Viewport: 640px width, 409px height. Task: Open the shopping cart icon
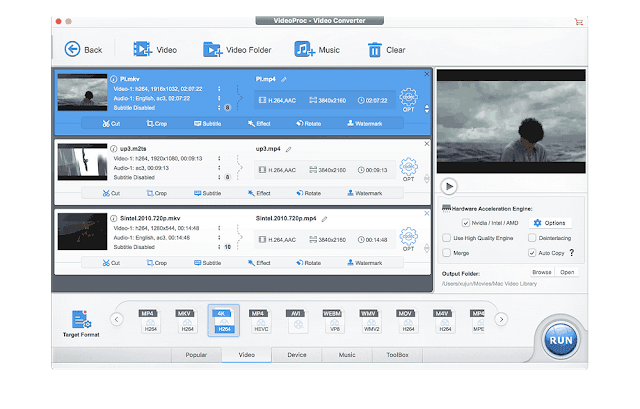[578, 21]
